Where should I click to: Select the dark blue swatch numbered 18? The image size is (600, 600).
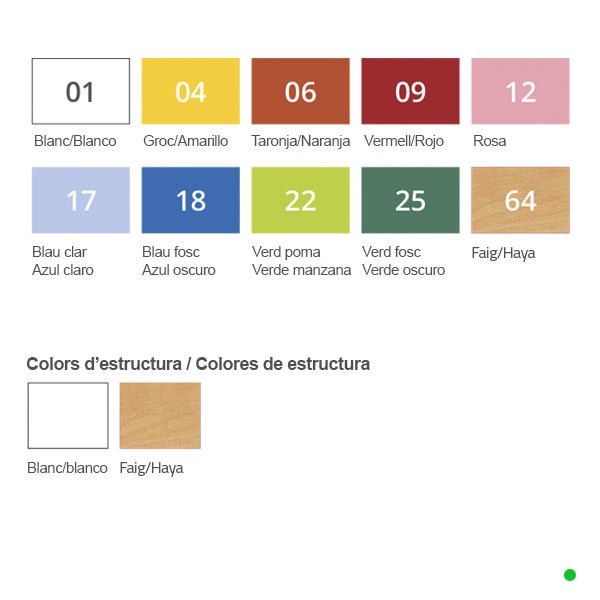(x=191, y=200)
